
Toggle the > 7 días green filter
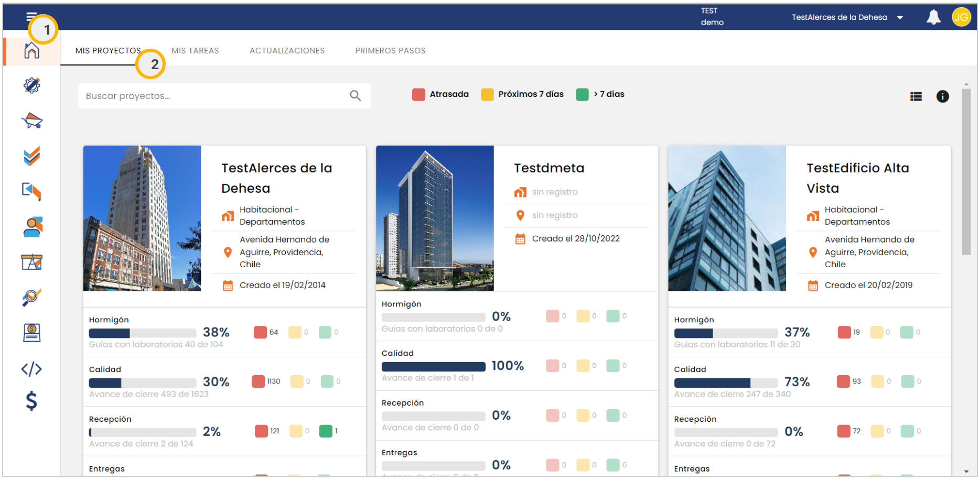pyautogui.click(x=582, y=94)
